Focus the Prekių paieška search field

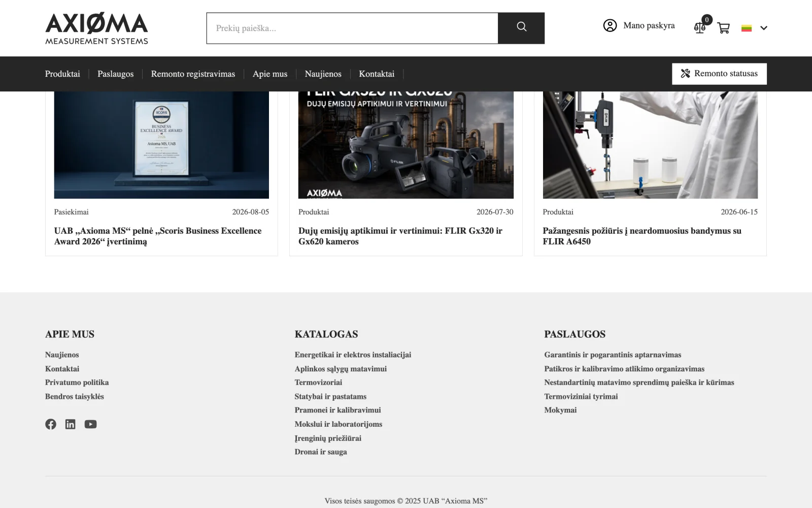(x=352, y=28)
